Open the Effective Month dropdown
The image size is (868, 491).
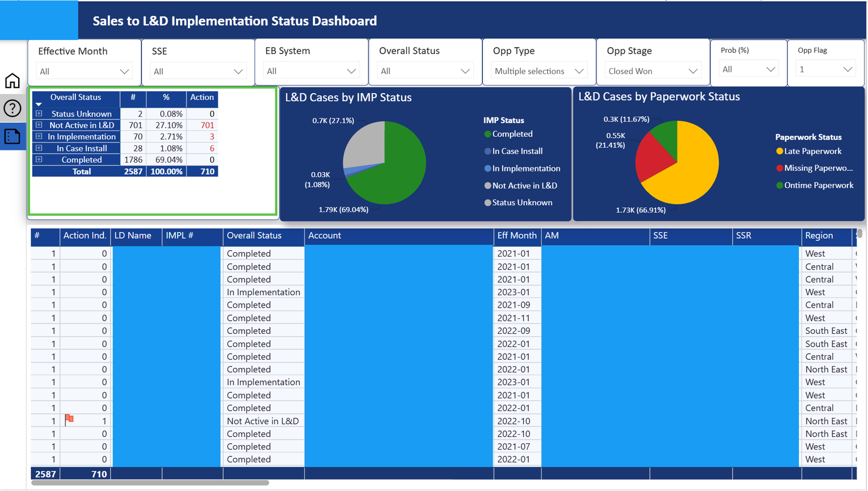(x=84, y=72)
